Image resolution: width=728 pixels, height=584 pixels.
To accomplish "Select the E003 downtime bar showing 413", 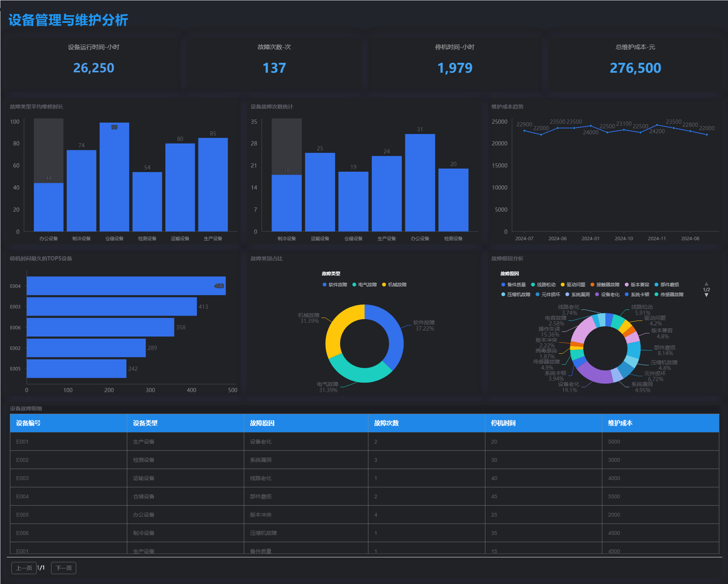I will [x=112, y=306].
